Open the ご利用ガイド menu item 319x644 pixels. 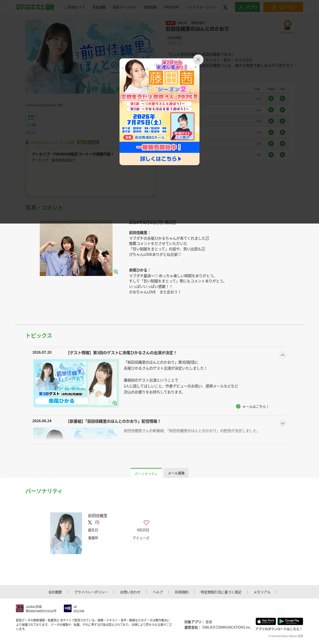point(75,7)
